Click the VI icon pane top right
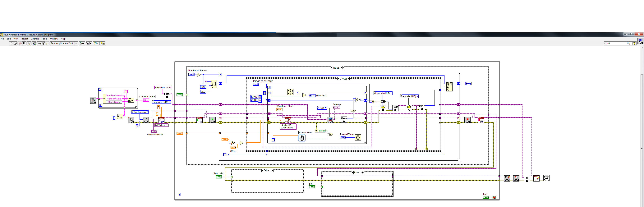The height and width of the screenshot is (207, 644). [640, 41]
